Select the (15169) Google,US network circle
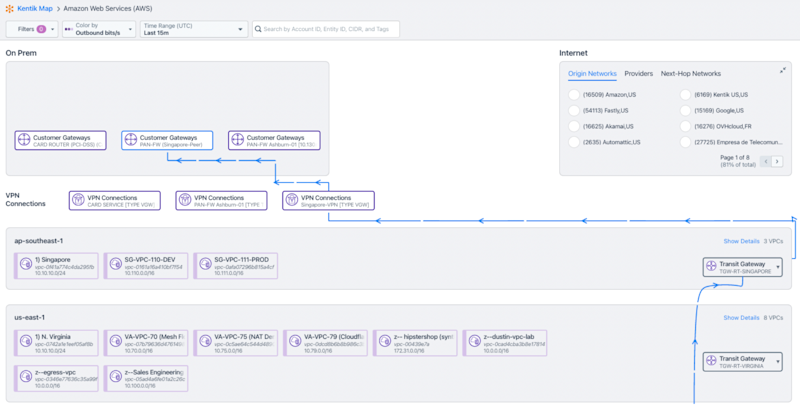This screenshot has height=410, width=800. (x=685, y=110)
